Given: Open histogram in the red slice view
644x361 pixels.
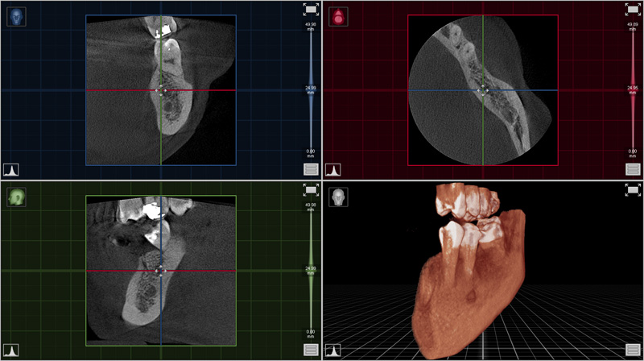Looking at the screenshot, I should pyautogui.click(x=334, y=169).
